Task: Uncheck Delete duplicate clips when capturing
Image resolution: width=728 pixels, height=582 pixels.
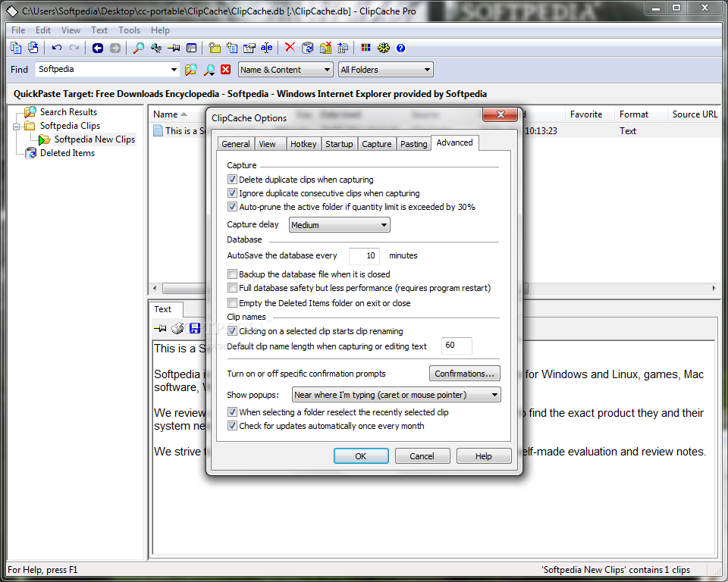Action: click(232, 179)
